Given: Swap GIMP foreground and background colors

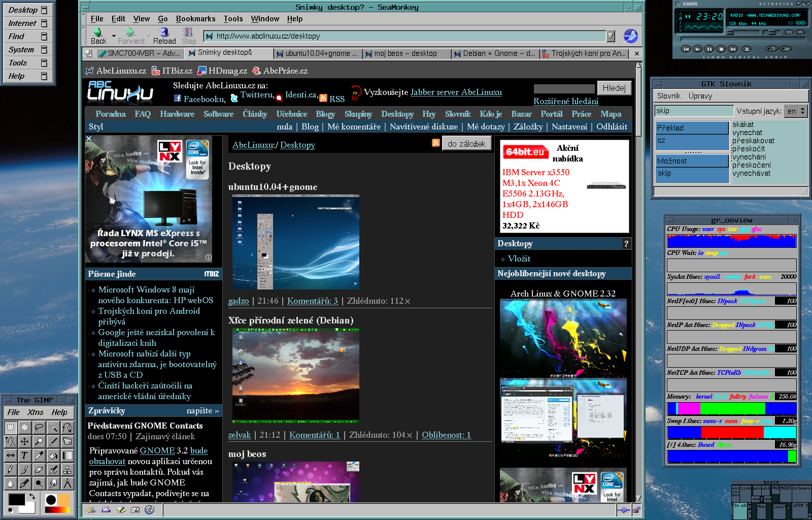Looking at the screenshot, I should pyautogui.click(x=32, y=496).
